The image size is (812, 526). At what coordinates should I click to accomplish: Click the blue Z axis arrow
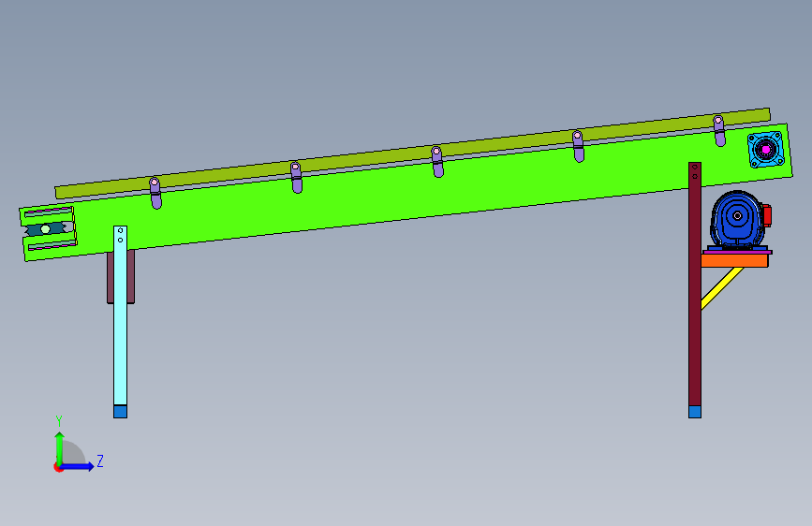pyautogui.click(x=78, y=466)
